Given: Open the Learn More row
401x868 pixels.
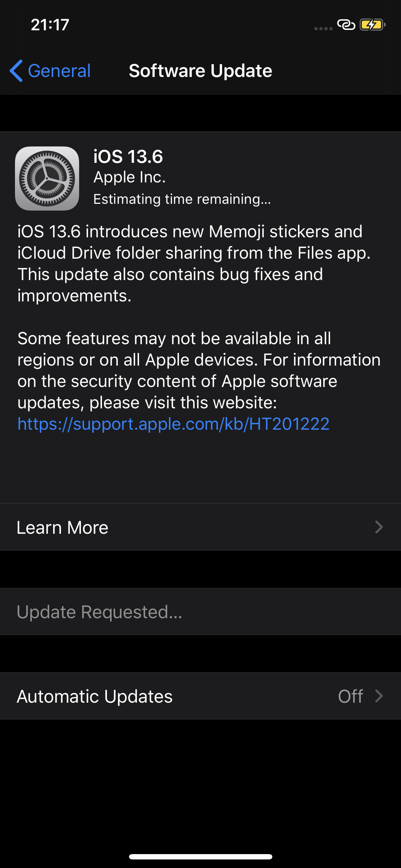Looking at the screenshot, I should coord(200,527).
